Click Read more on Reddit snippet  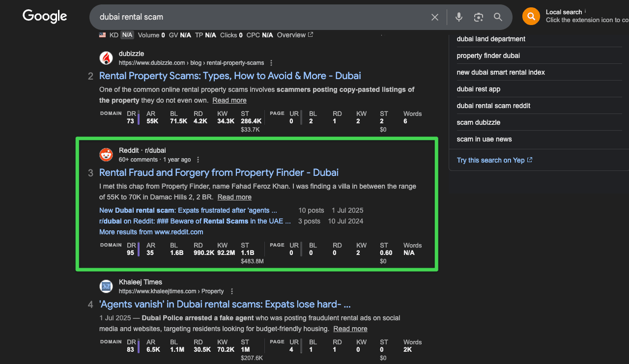point(234,197)
